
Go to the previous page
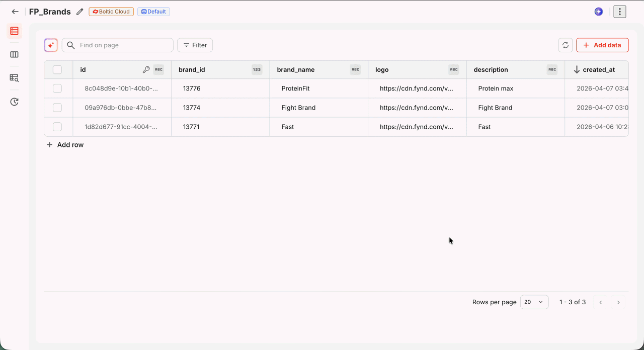point(600,302)
